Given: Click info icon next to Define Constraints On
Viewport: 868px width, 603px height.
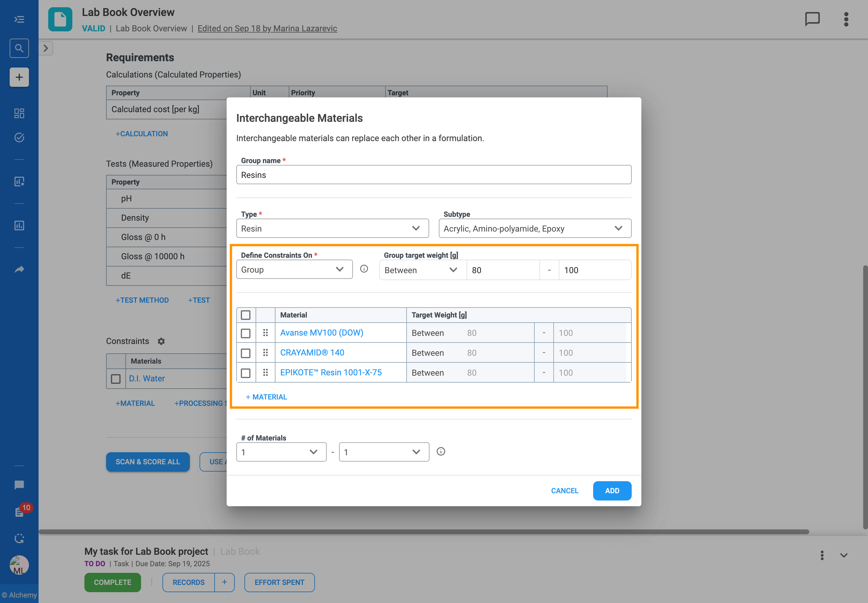Looking at the screenshot, I should click(x=364, y=269).
